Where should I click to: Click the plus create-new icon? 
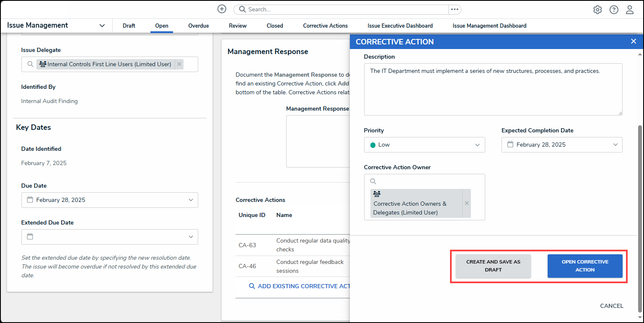coord(222,9)
